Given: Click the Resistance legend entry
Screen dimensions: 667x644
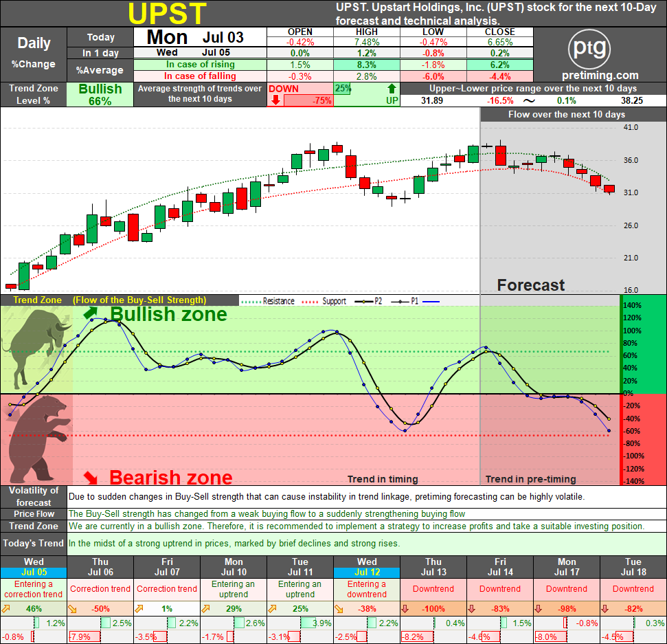Looking at the screenshot, I should coord(268,301).
